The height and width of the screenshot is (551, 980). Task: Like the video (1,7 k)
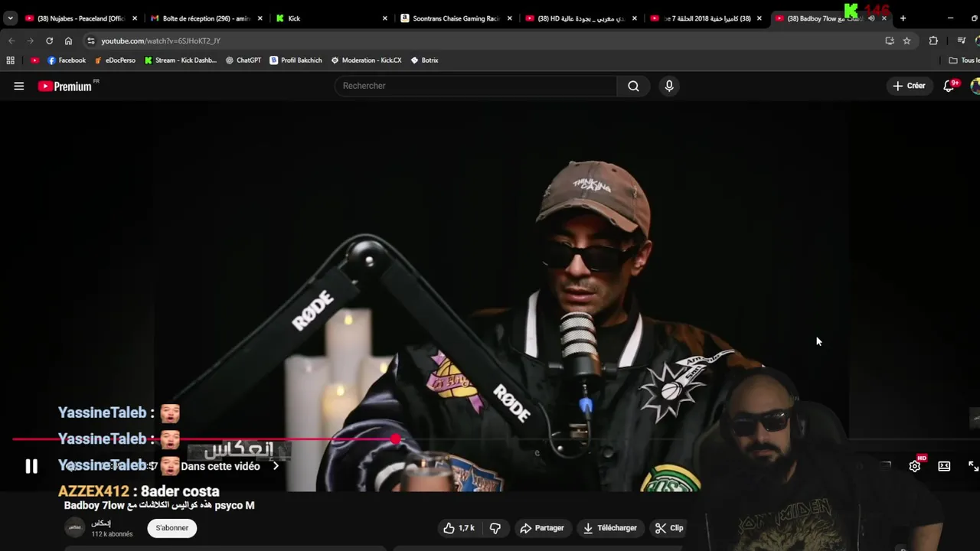click(x=459, y=528)
